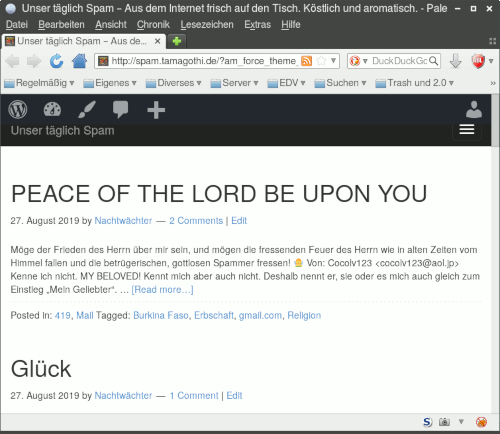Click the RSS feed icon in address bar
The image size is (500, 434).
(306, 61)
